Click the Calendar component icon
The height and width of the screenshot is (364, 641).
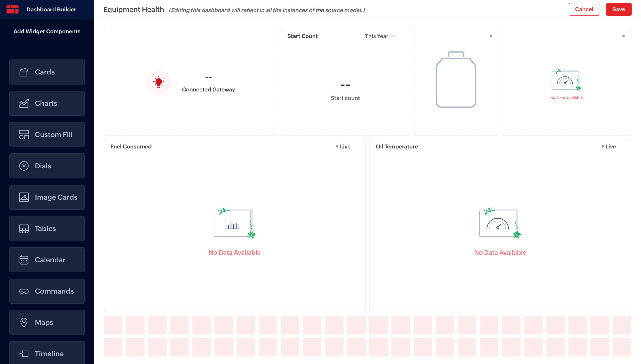click(x=24, y=260)
